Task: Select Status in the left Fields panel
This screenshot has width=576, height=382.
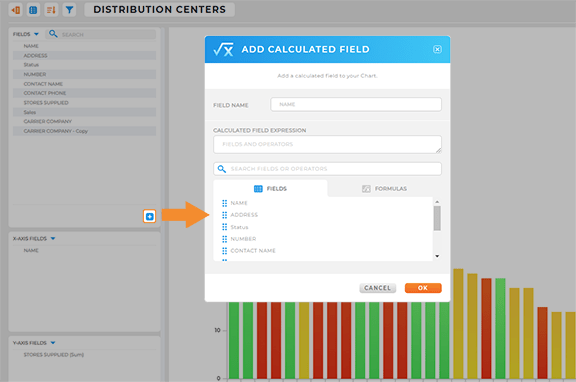Action: tap(84, 65)
